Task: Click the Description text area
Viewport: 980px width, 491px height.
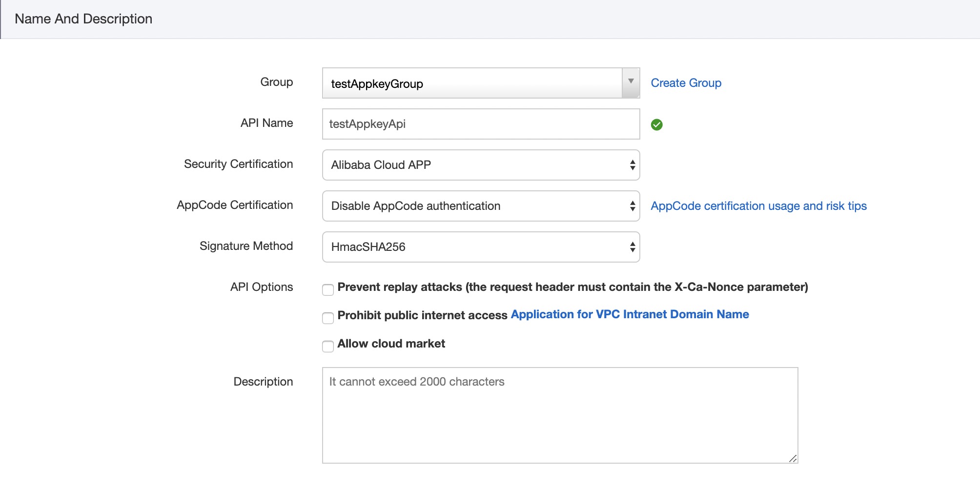Action: click(x=560, y=415)
